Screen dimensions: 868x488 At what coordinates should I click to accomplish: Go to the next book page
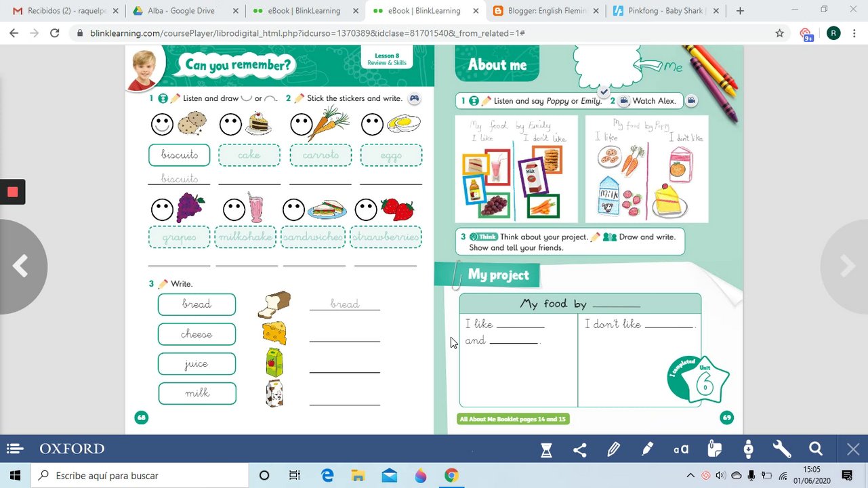click(x=847, y=267)
